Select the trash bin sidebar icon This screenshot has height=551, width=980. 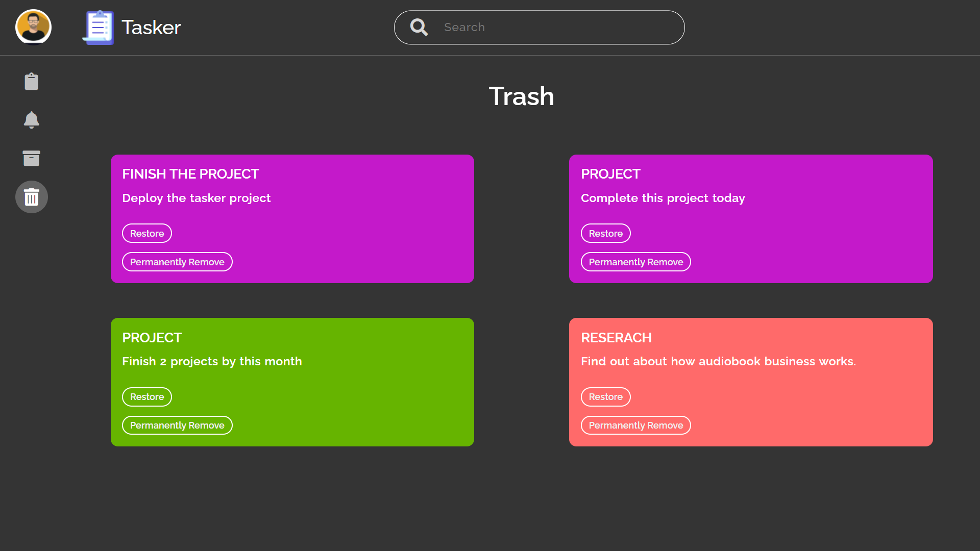tap(32, 197)
